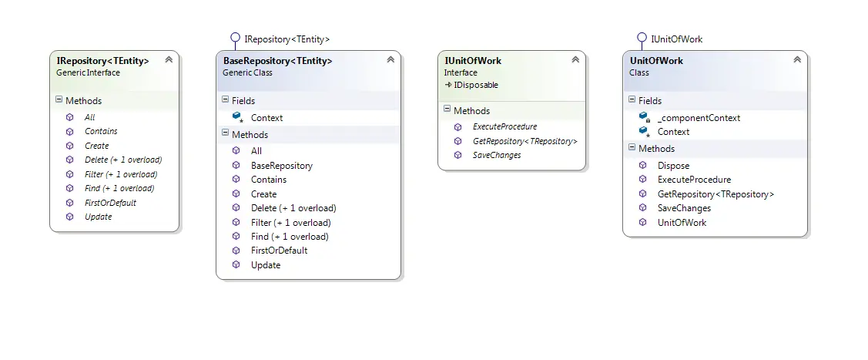Click method icon beside BaseRepository constructor
This screenshot has height=360, width=868.
pyautogui.click(x=236, y=165)
